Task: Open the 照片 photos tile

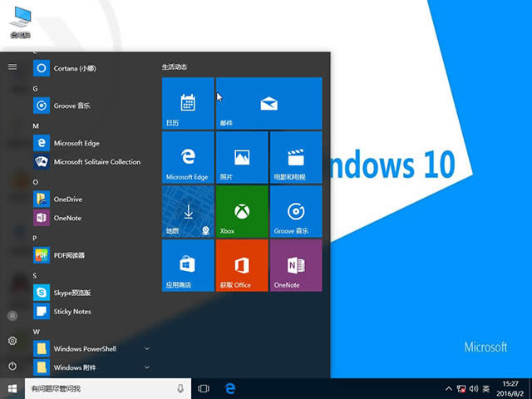Action: [x=242, y=157]
